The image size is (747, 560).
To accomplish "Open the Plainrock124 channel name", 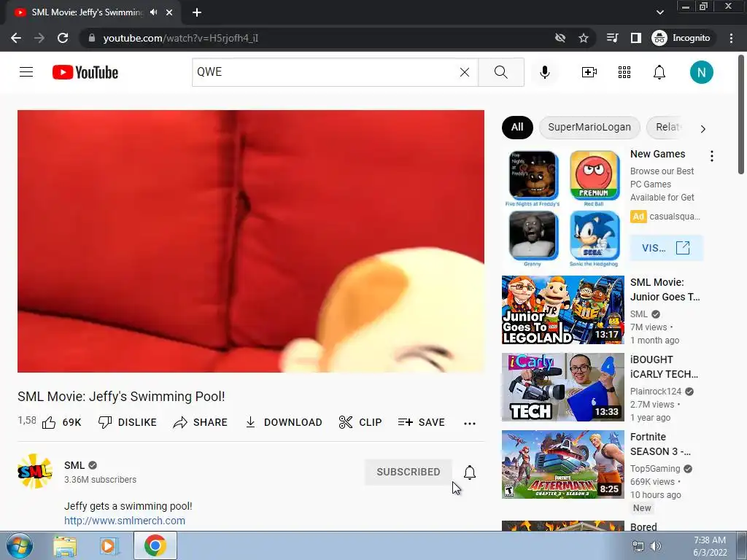I will point(656,392).
